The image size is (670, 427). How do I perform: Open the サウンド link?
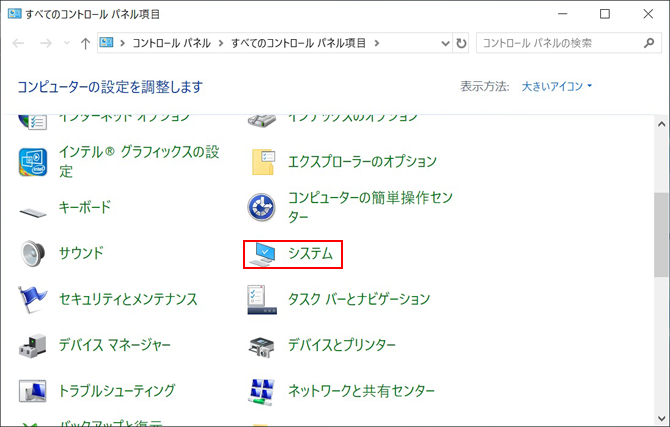(81, 253)
